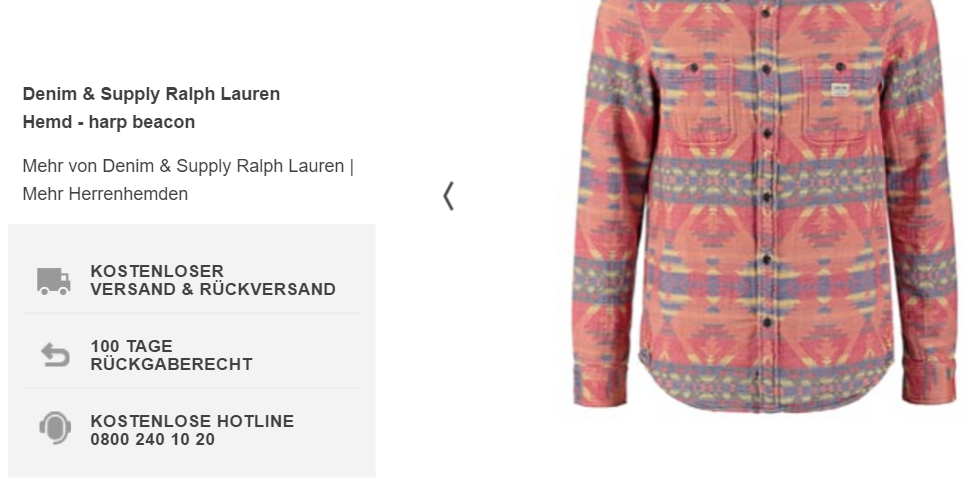Click the Hemd - harp beacon product name
This screenshot has height=487, width=972.
109,122
